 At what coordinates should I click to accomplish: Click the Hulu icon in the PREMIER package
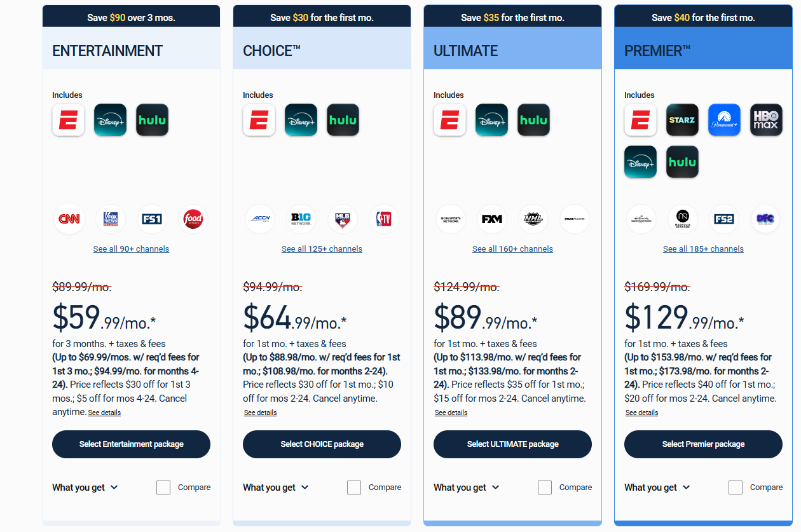pos(682,162)
